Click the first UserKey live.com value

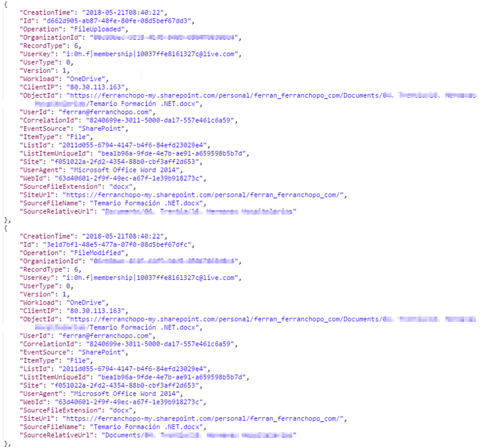150,54
